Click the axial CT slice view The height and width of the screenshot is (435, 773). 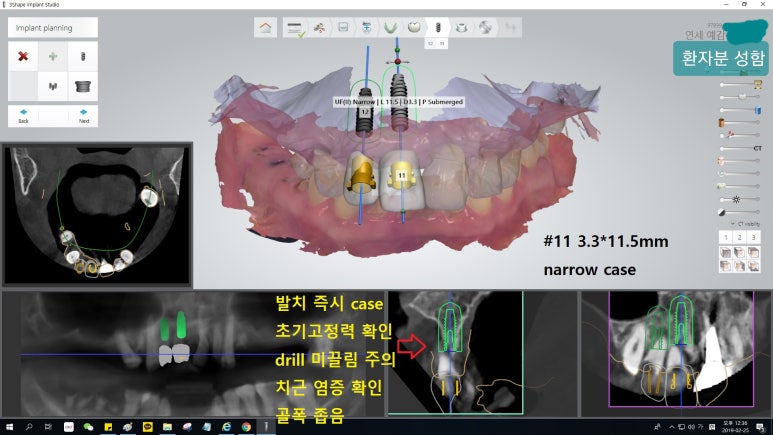[x=97, y=215]
